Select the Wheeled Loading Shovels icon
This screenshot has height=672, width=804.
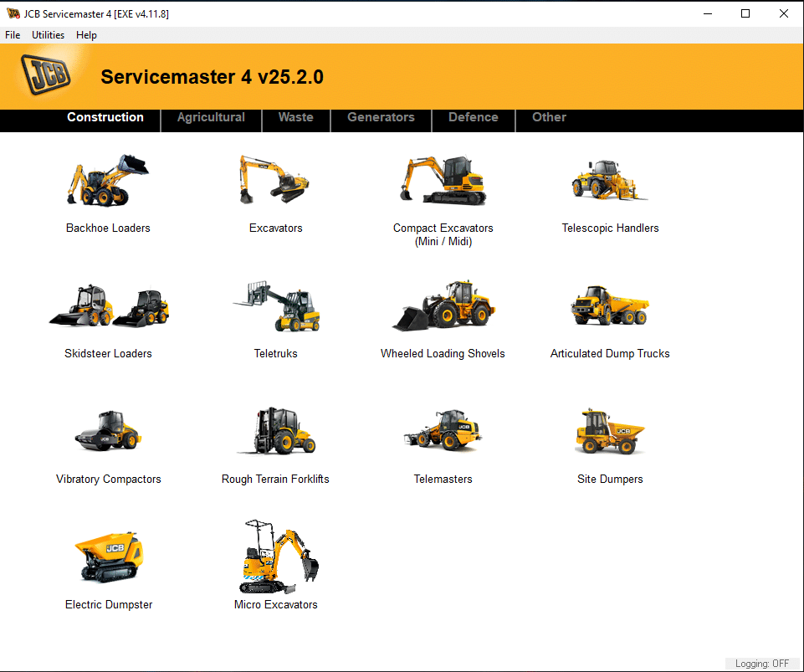pos(443,306)
